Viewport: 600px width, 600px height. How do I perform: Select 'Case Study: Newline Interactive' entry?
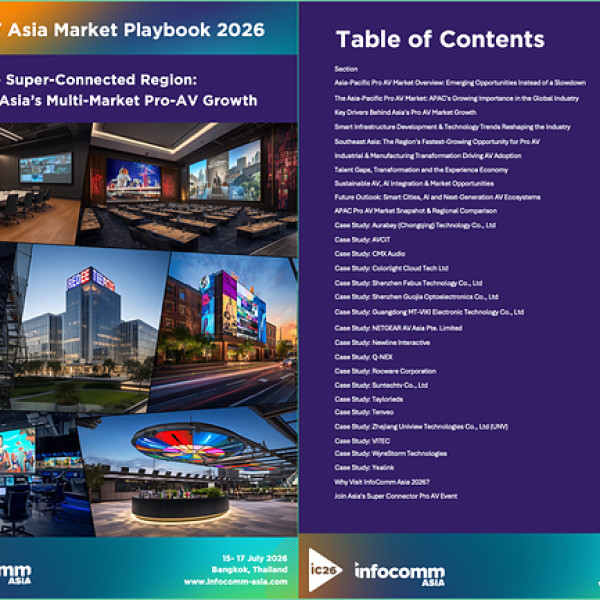[x=382, y=342]
